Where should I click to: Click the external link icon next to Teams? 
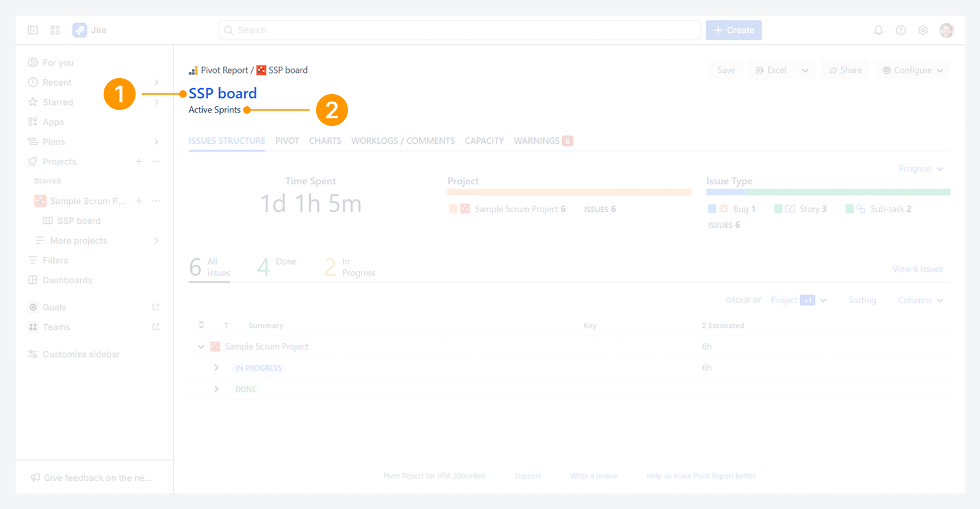click(x=156, y=327)
